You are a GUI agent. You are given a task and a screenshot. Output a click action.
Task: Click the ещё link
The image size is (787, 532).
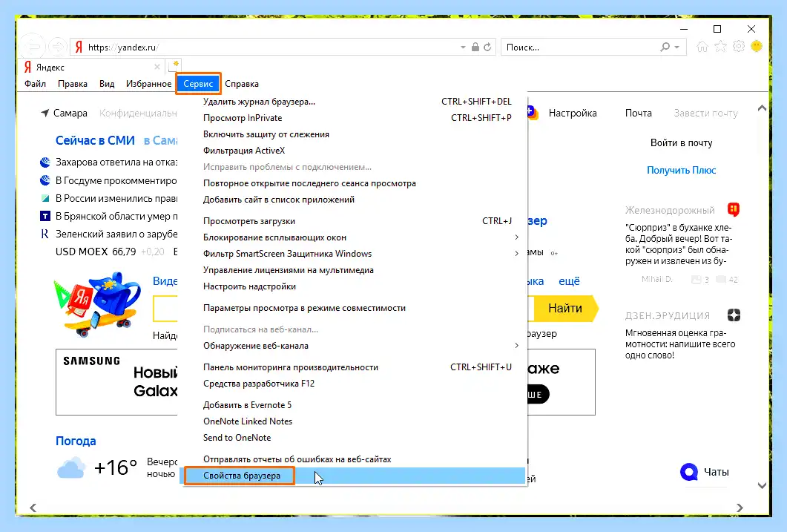coord(569,281)
